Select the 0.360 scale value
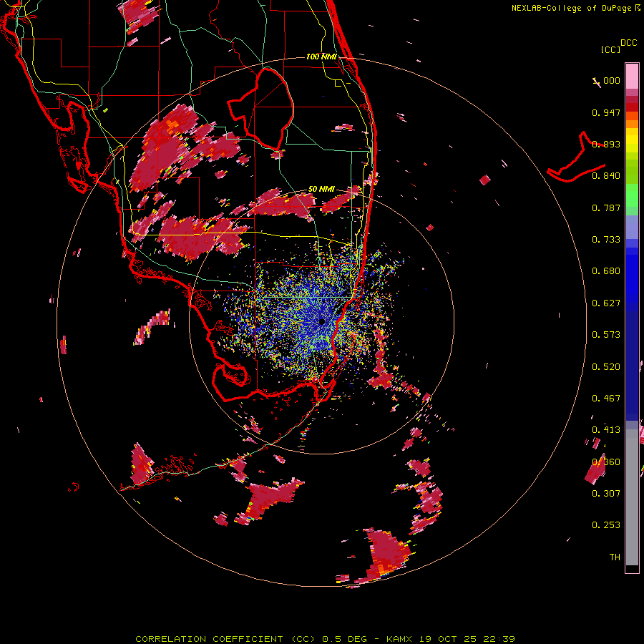 click(x=606, y=462)
